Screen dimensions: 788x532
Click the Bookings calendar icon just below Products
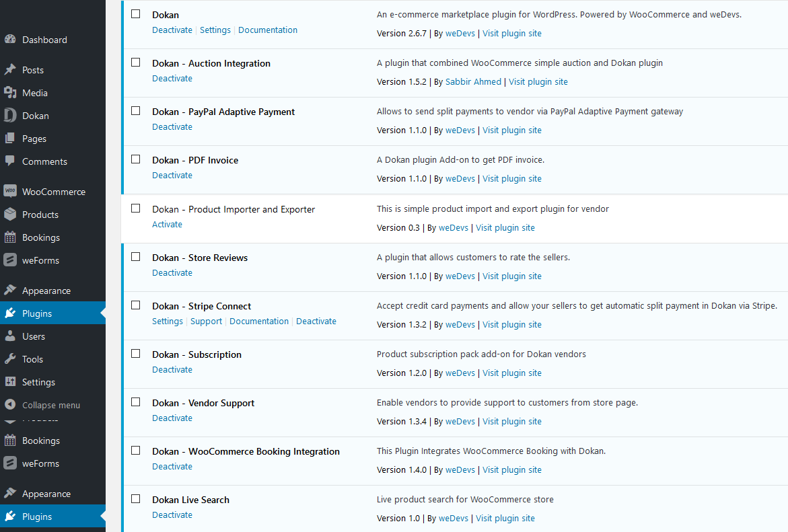[x=10, y=237]
